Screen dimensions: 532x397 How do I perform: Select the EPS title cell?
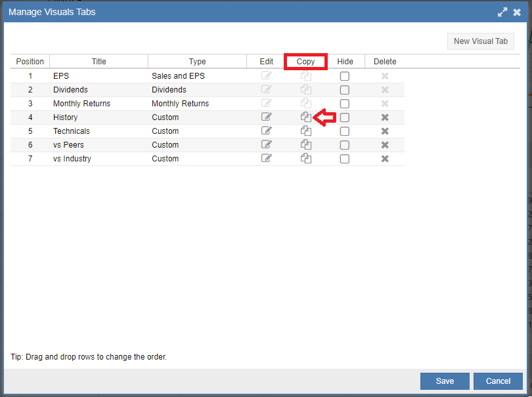coord(99,76)
